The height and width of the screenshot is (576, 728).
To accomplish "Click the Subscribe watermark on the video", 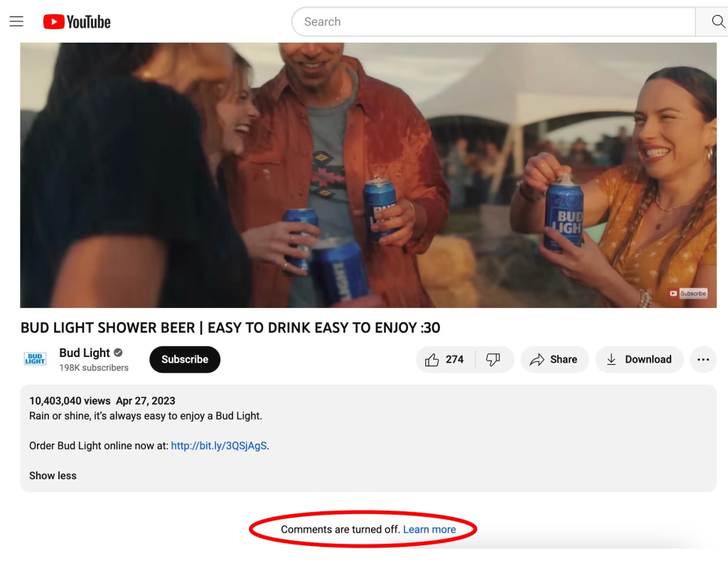I will click(687, 293).
